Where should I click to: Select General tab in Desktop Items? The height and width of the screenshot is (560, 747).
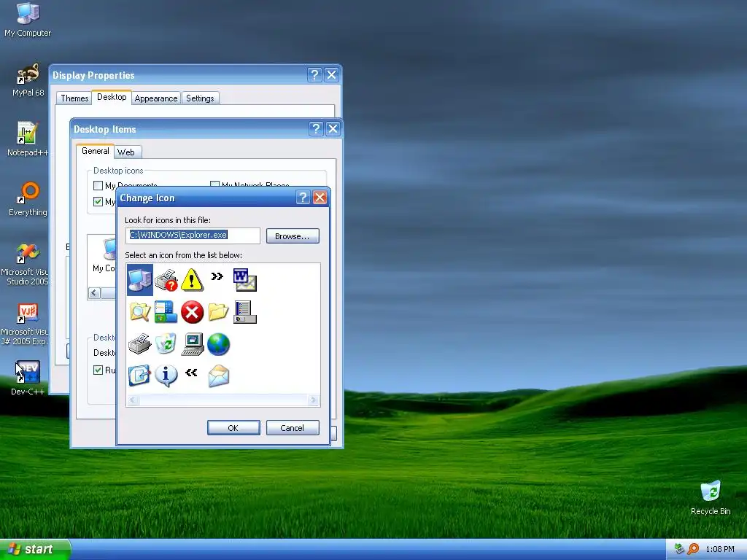coord(96,151)
